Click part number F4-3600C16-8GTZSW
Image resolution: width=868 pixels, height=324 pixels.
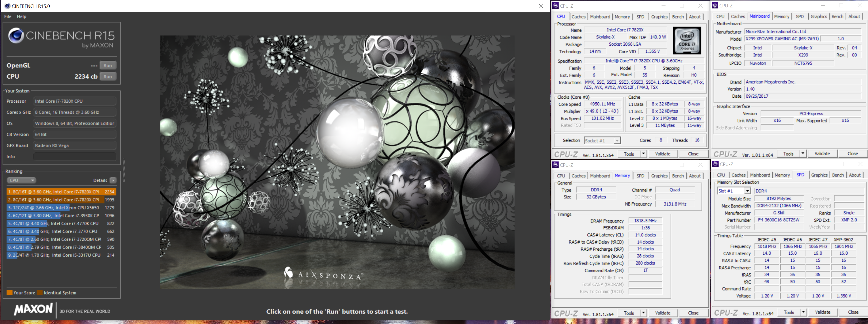pyautogui.click(x=779, y=220)
